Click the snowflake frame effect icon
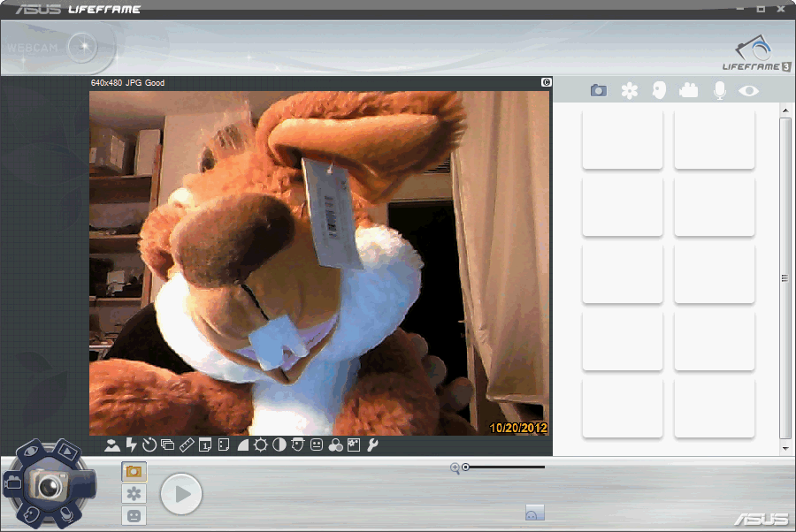Image resolution: width=796 pixels, height=532 pixels. (354, 445)
